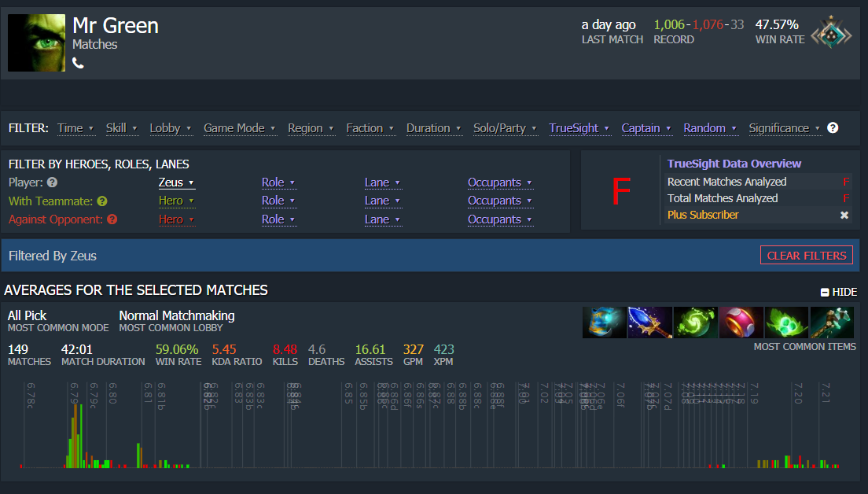Click the red ring item icon
868x494 pixels.
pos(741,323)
